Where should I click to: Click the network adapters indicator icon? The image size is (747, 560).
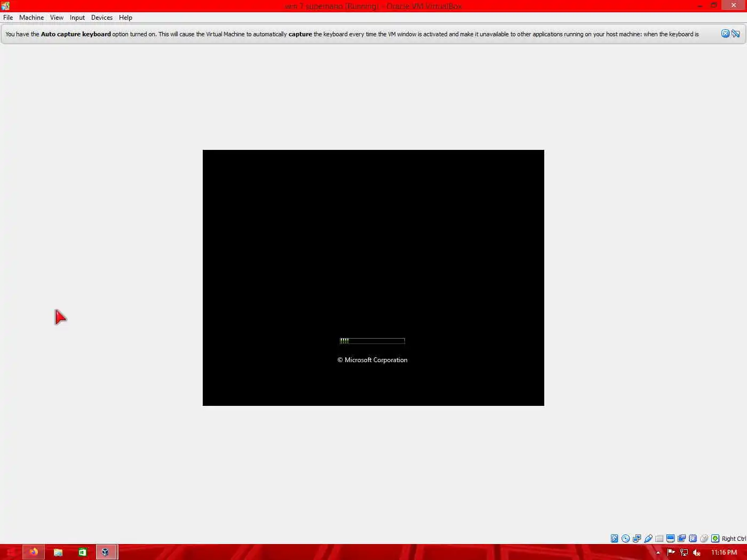(637, 539)
